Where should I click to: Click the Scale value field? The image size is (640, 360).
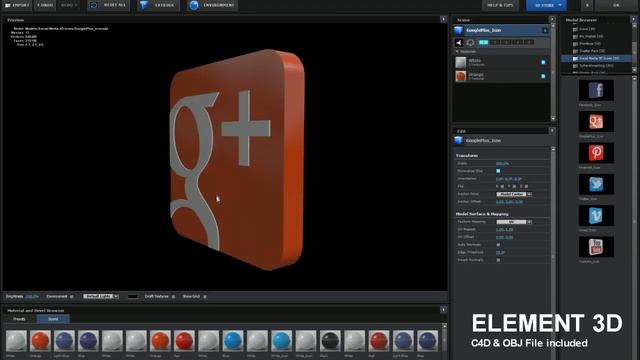point(502,163)
